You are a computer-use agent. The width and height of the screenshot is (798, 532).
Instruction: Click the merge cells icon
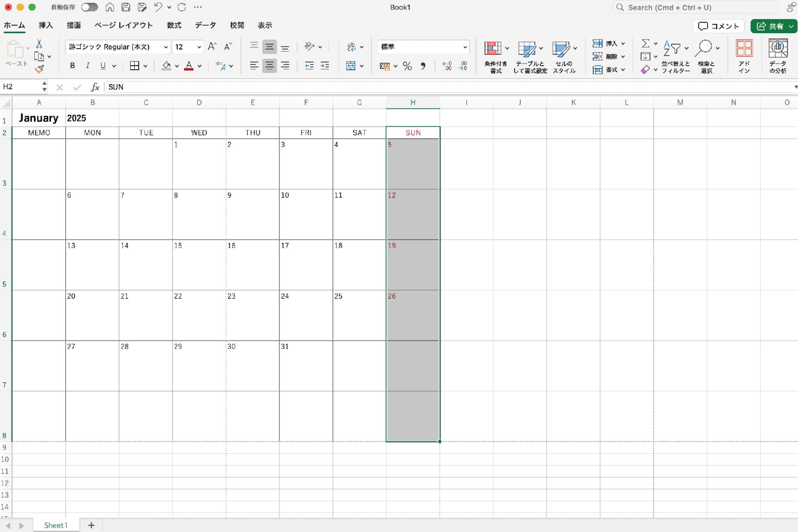[351, 66]
